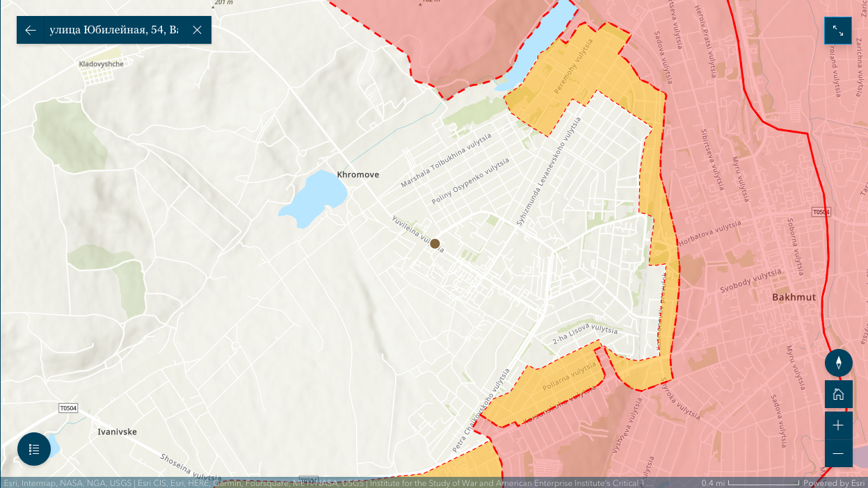The width and height of the screenshot is (868, 488).
Task: Zoom in with the plus button
Action: 839,425
